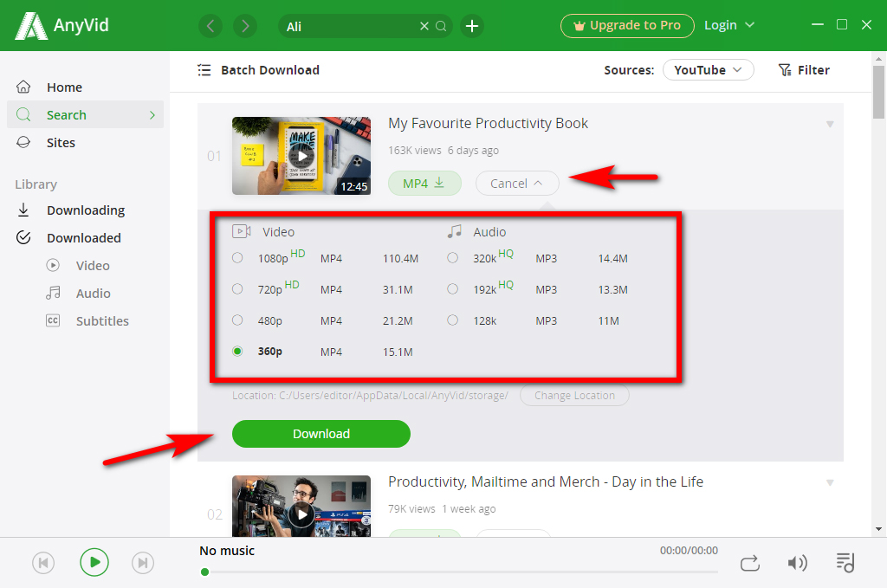
Task: Select the 720p HD MP4 option
Action: point(237,289)
